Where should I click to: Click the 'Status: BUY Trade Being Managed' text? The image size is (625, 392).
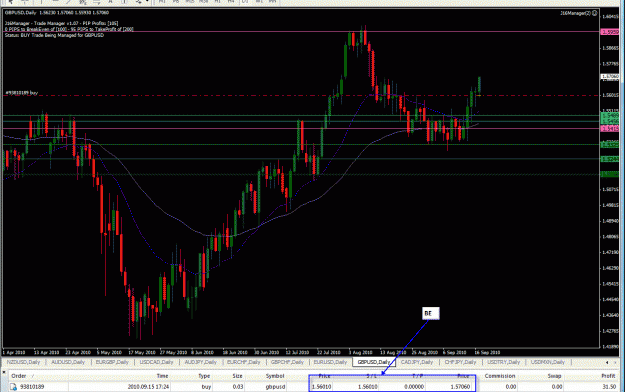click(54, 35)
